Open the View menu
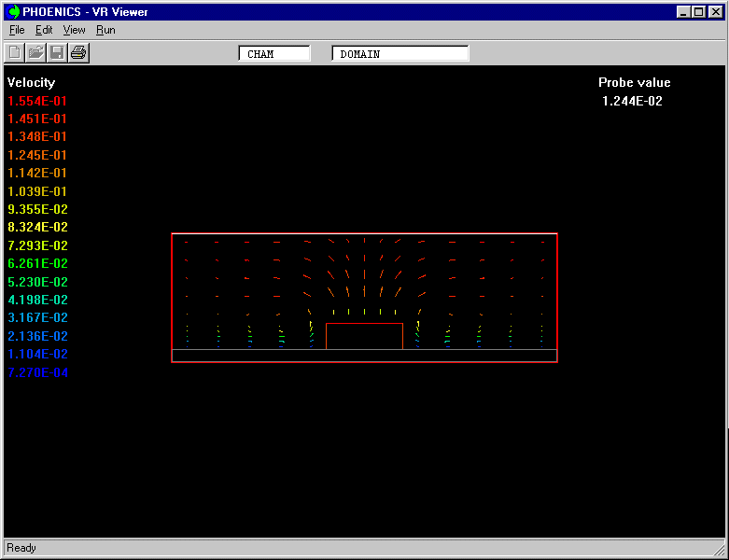This screenshot has height=560, width=729. coord(74,30)
